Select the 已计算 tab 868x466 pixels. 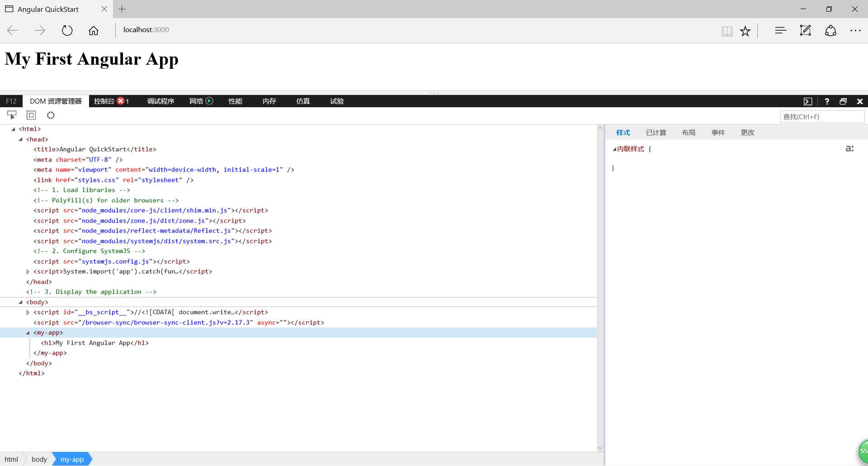click(x=656, y=133)
